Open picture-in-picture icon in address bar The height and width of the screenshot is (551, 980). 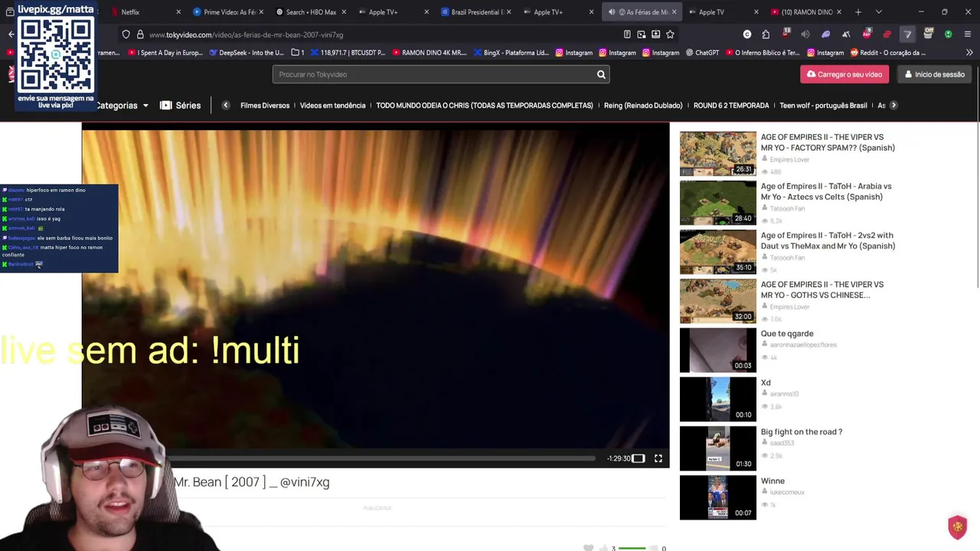[642, 34]
